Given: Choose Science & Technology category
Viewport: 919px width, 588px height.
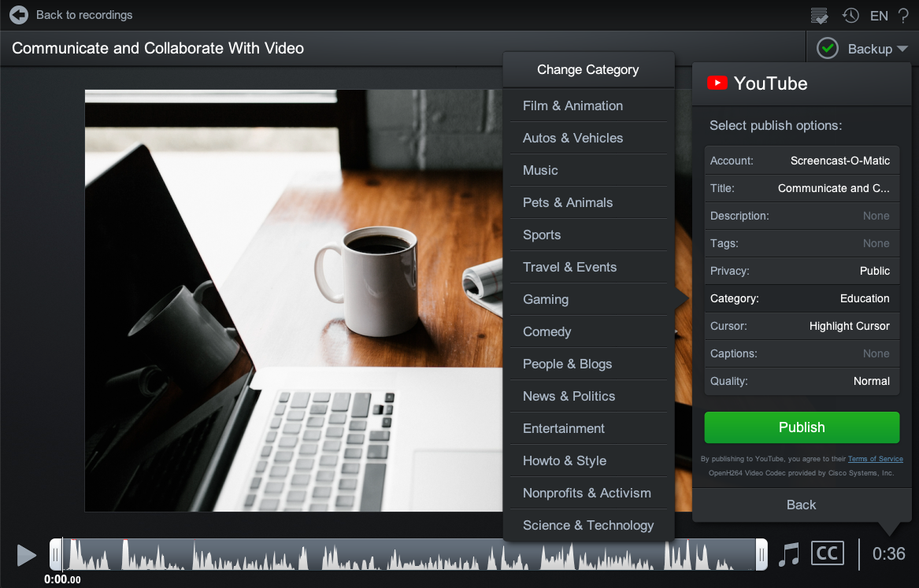Looking at the screenshot, I should click(588, 525).
